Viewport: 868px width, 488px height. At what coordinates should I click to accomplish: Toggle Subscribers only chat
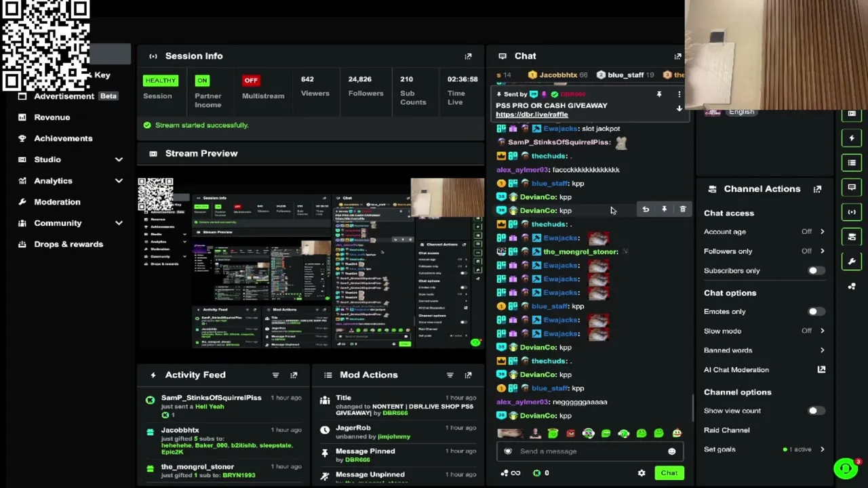(x=816, y=271)
